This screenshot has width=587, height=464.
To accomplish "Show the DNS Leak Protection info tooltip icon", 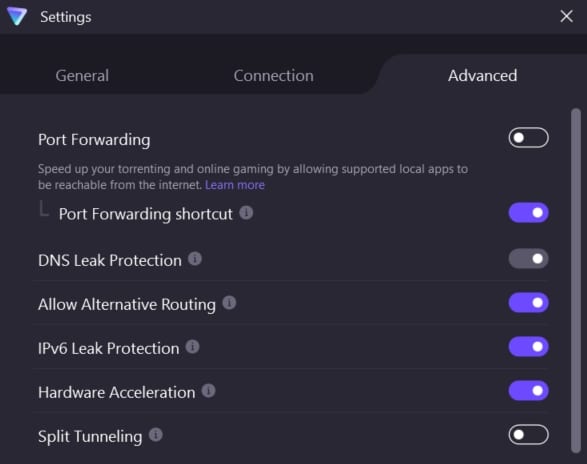I will 195,259.
